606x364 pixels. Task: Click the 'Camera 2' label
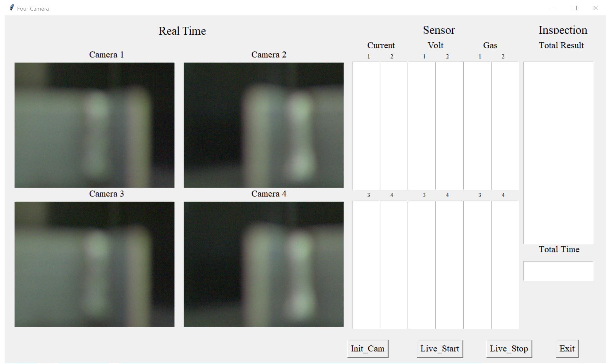tap(269, 55)
